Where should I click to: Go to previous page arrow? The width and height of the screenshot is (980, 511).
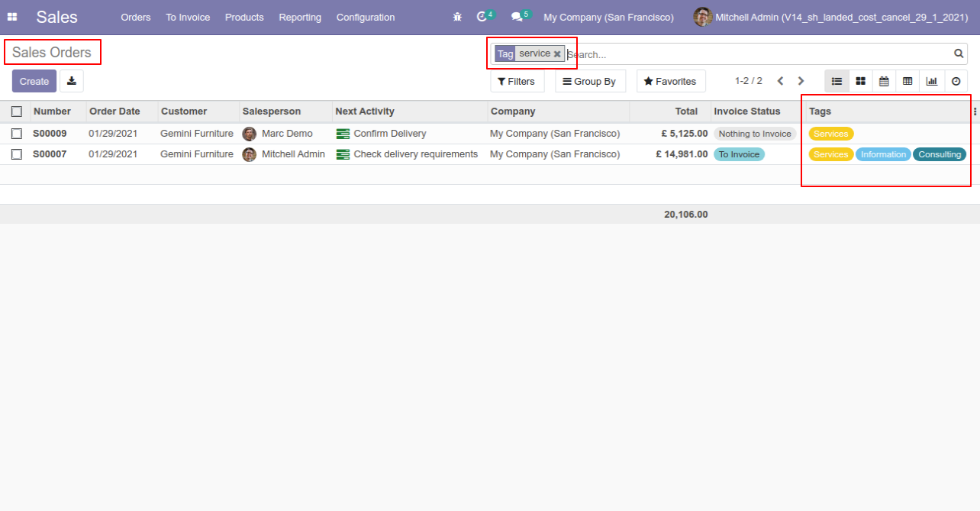780,81
